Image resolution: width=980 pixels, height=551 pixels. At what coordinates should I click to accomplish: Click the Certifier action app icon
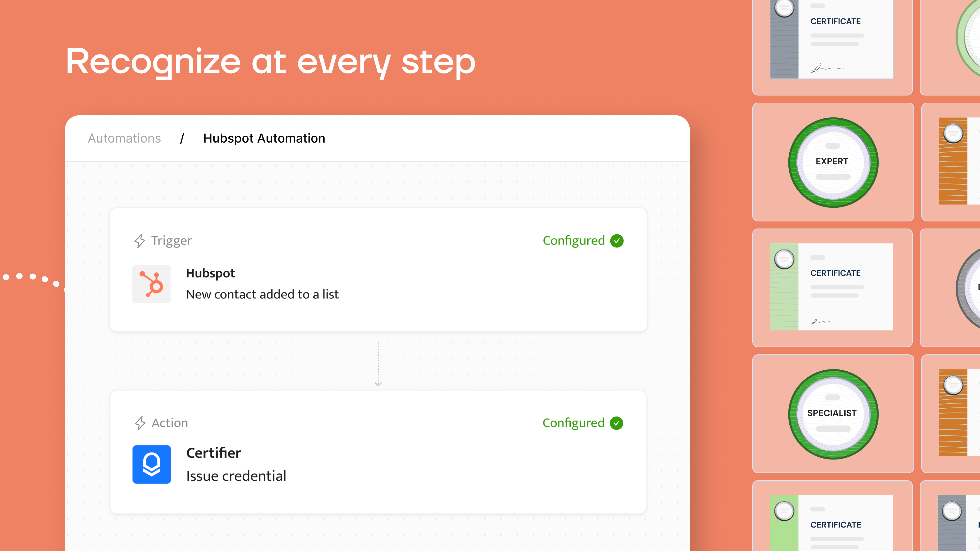(x=151, y=464)
